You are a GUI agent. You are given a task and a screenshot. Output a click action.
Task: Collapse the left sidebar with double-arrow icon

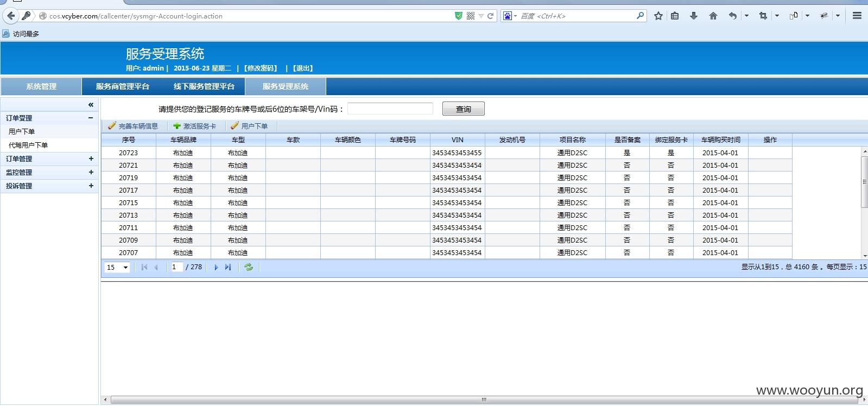[x=91, y=104]
